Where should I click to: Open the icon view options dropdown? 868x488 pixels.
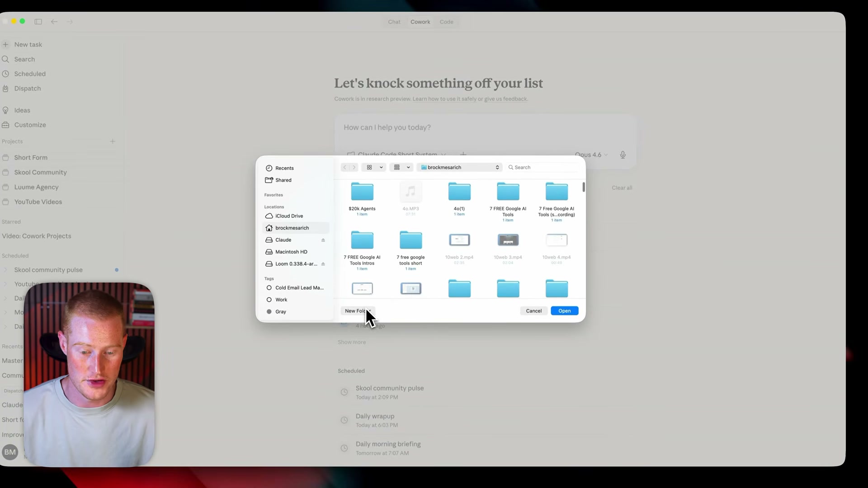pyautogui.click(x=374, y=167)
